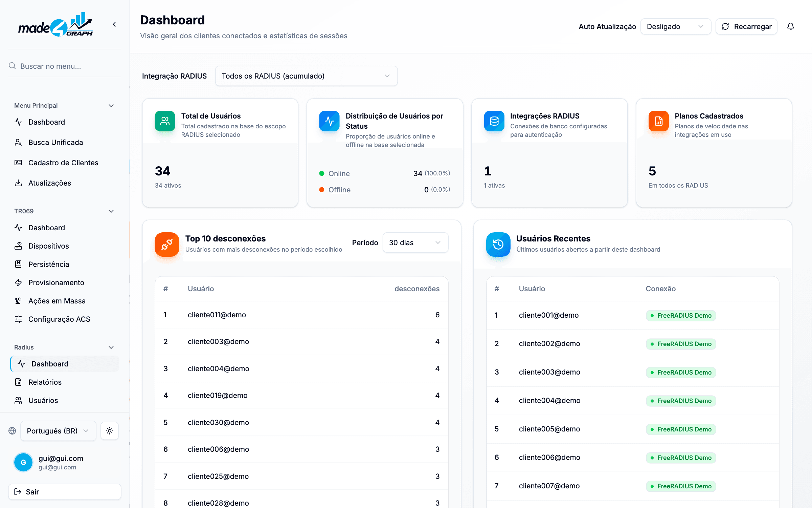Open the Integração RADIUS dropdown

coord(306,76)
